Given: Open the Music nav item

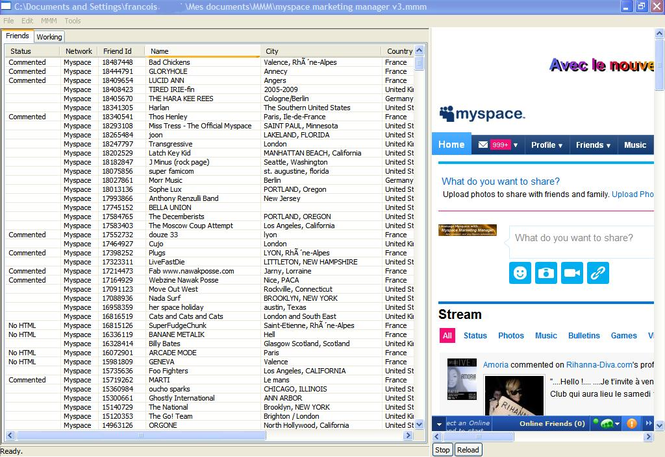Looking at the screenshot, I should (x=635, y=145).
